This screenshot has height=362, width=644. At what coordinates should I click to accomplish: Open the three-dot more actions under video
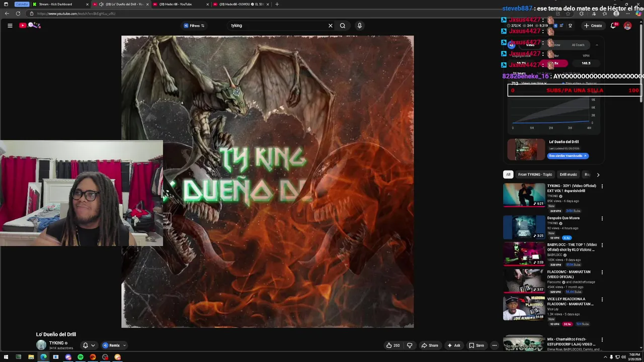495,345
